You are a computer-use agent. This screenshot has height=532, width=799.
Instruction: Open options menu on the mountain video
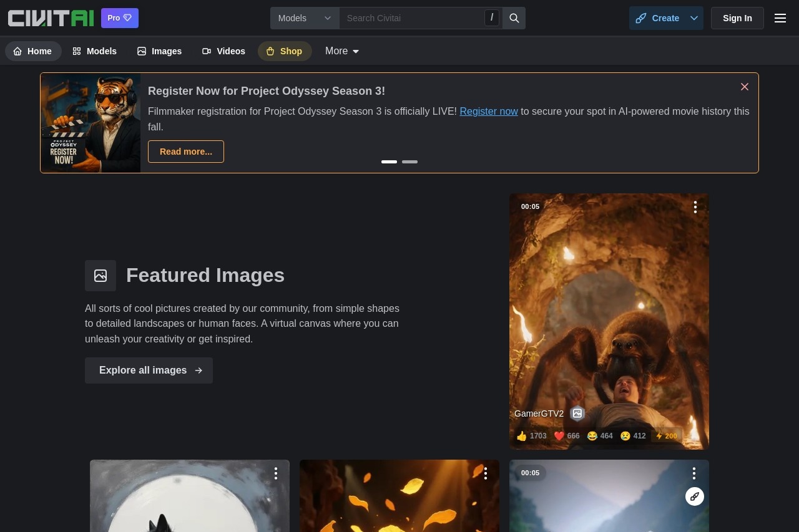[x=694, y=474]
